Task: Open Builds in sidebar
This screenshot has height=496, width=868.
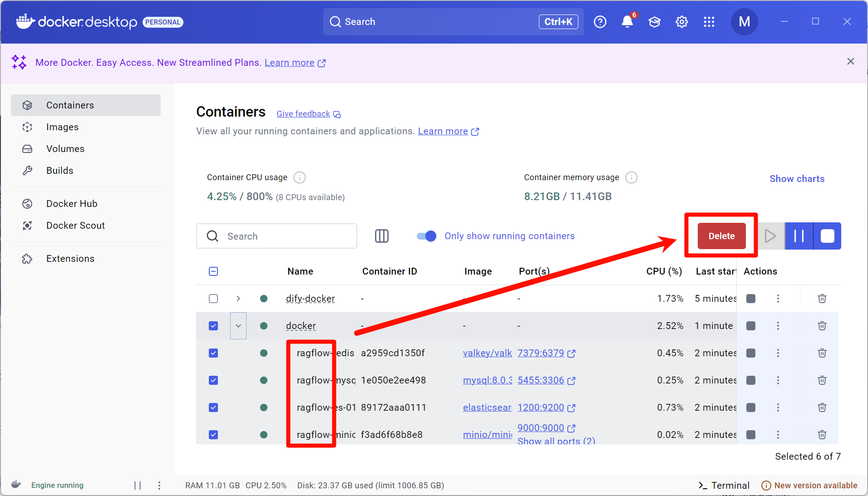Action: tap(86, 171)
